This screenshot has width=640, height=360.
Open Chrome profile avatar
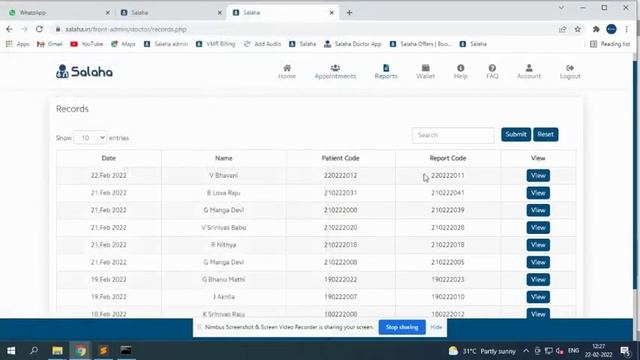[611, 29]
